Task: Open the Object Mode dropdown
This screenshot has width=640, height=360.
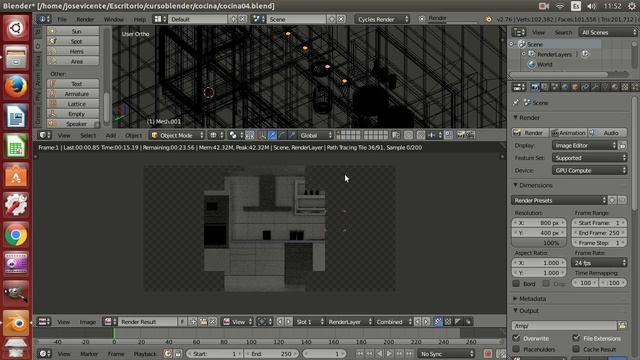Action: pyautogui.click(x=177, y=135)
